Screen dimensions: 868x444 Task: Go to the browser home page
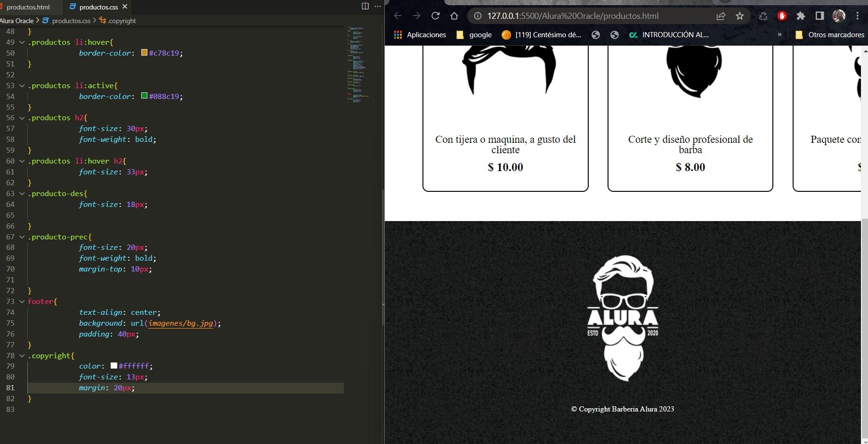(454, 16)
